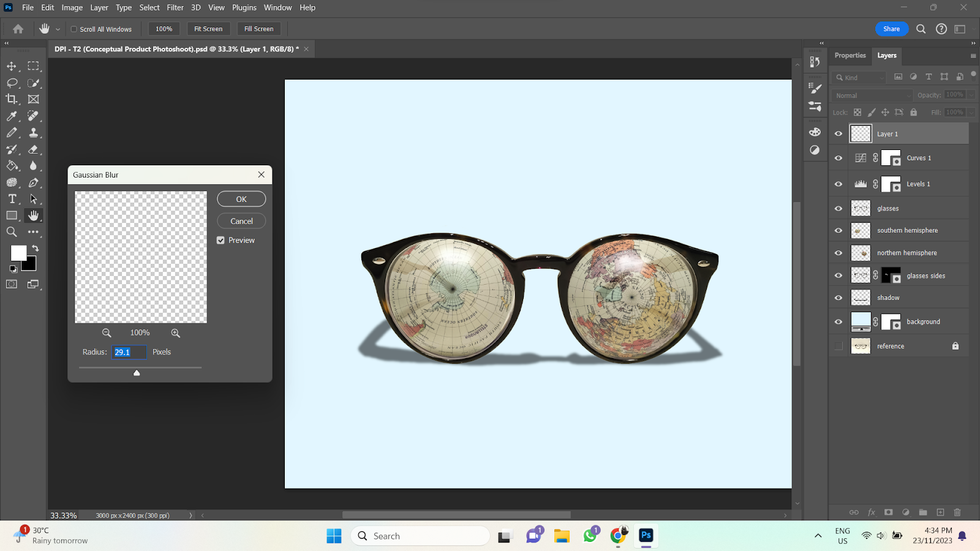Image resolution: width=980 pixels, height=551 pixels.
Task: Click the white foreground color swatch
Action: [x=18, y=253]
